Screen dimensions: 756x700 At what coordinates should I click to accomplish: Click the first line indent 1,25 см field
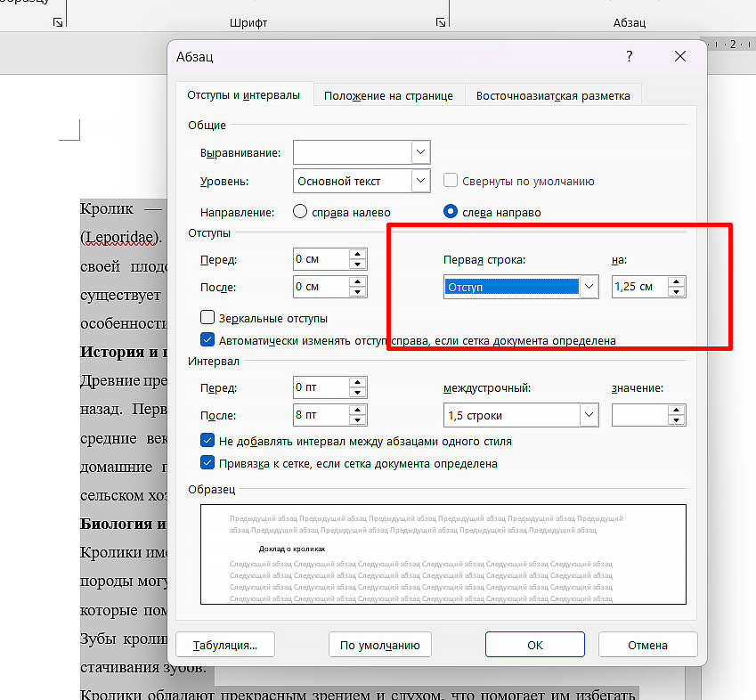(x=640, y=287)
